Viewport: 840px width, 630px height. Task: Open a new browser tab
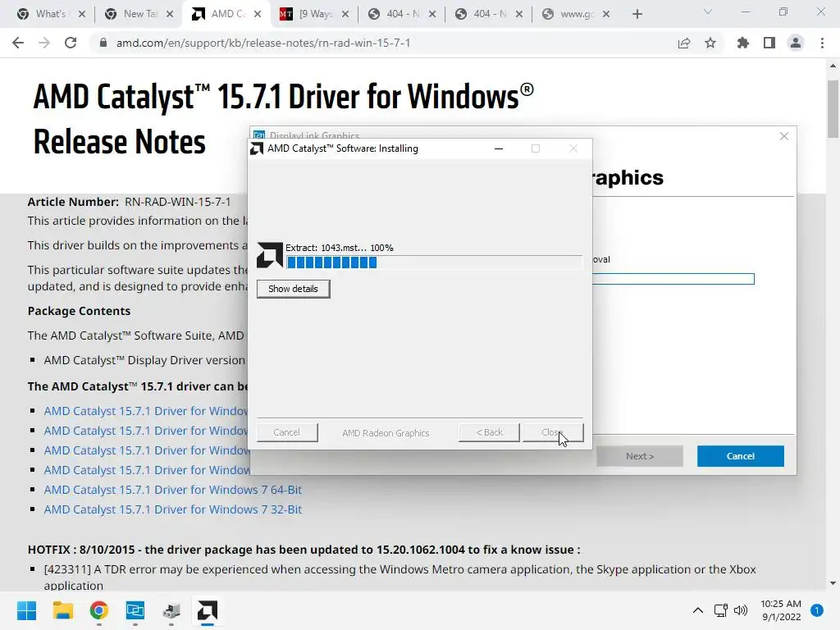click(637, 14)
